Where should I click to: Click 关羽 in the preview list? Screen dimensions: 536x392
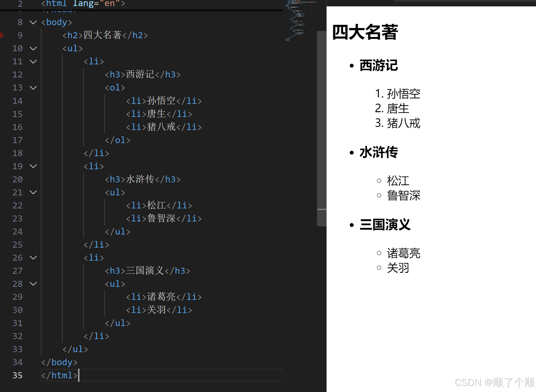(398, 268)
